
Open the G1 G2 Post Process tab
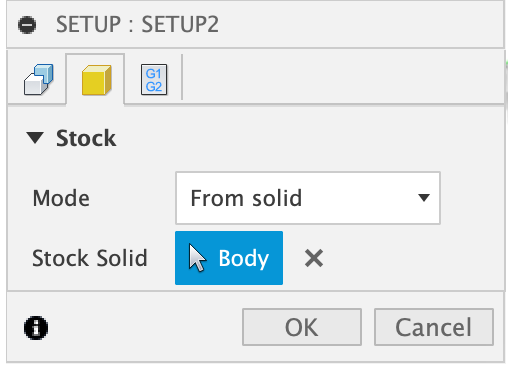(x=154, y=80)
